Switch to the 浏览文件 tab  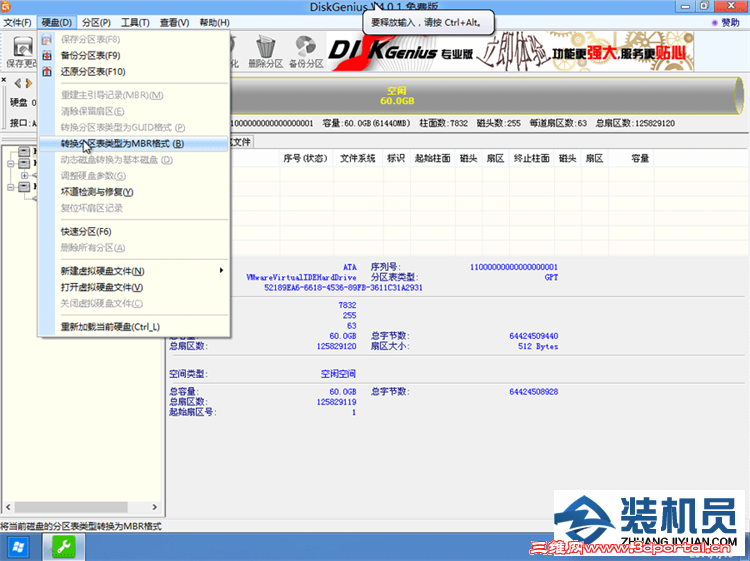point(242,142)
